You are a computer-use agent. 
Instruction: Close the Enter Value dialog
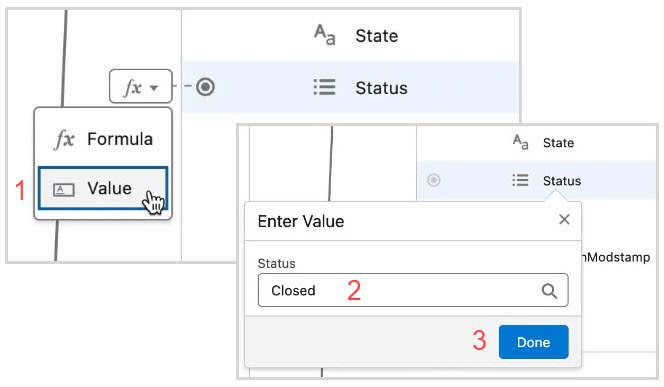pos(564,219)
